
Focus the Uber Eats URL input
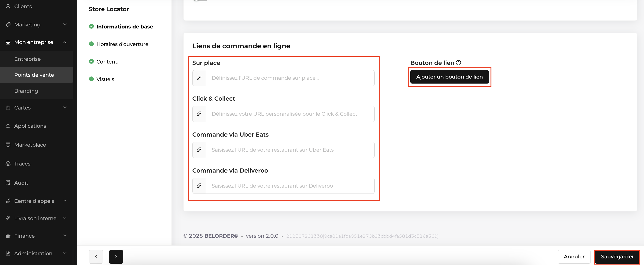pos(290,150)
